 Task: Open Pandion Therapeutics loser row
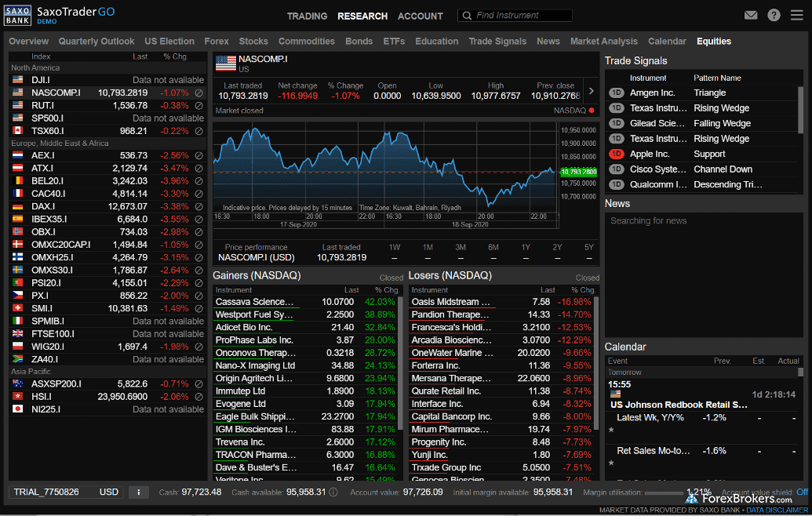pos(503,314)
